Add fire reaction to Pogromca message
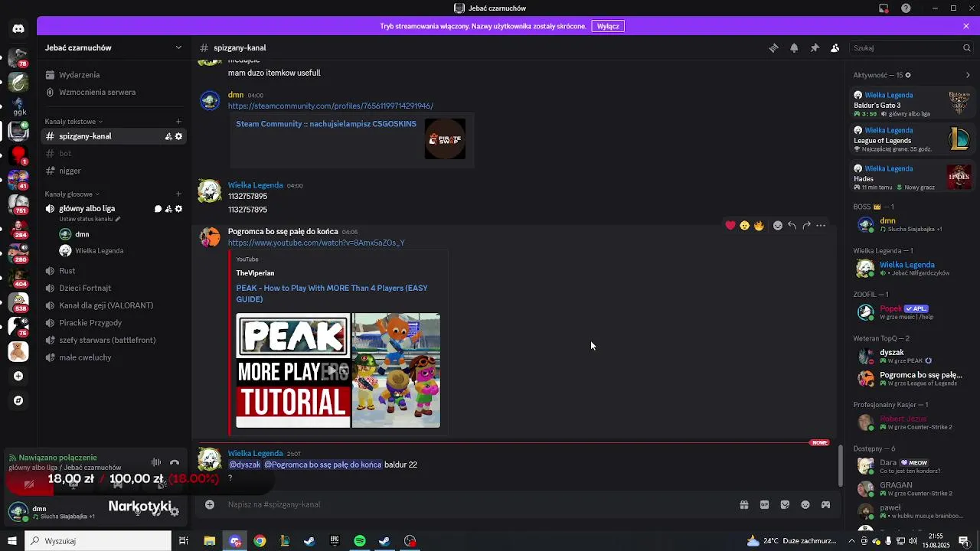Viewport: 980px width, 551px height. point(759,226)
